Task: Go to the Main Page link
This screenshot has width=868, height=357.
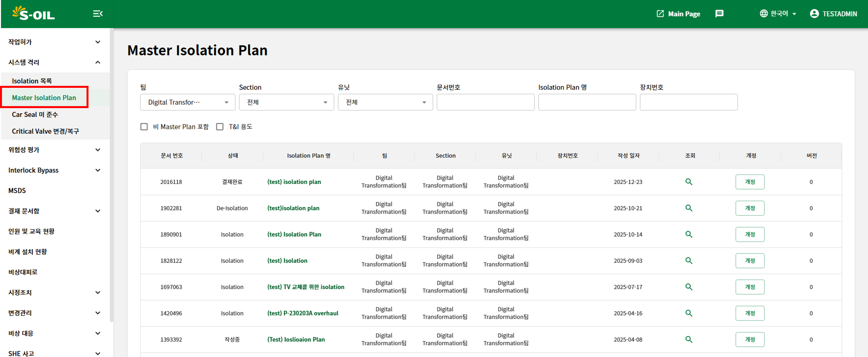Action: click(x=679, y=14)
